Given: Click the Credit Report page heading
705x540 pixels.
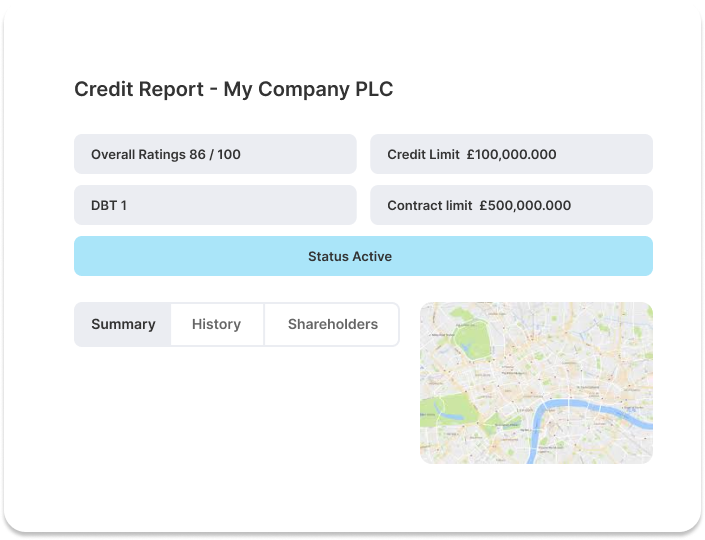Looking at the screenshot, I should coord(233,89).
